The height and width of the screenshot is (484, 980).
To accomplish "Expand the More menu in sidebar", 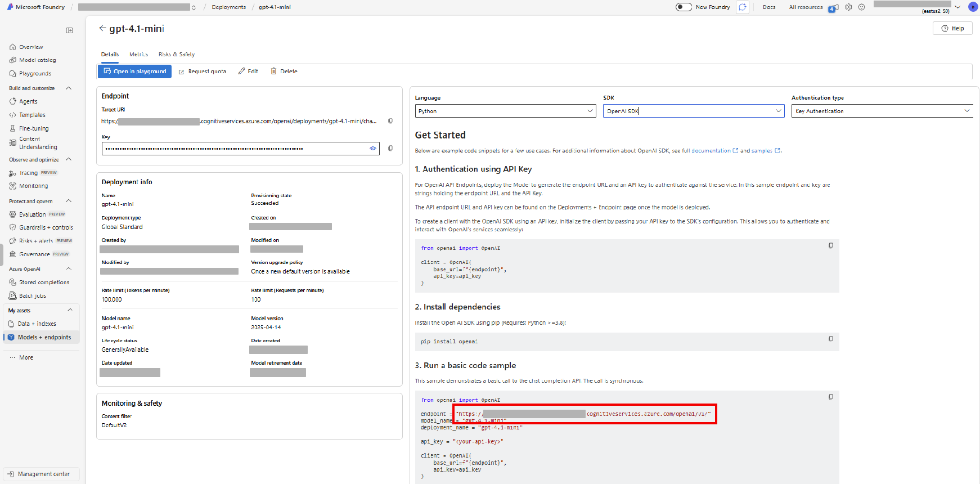I will click(x=21, y=358).
